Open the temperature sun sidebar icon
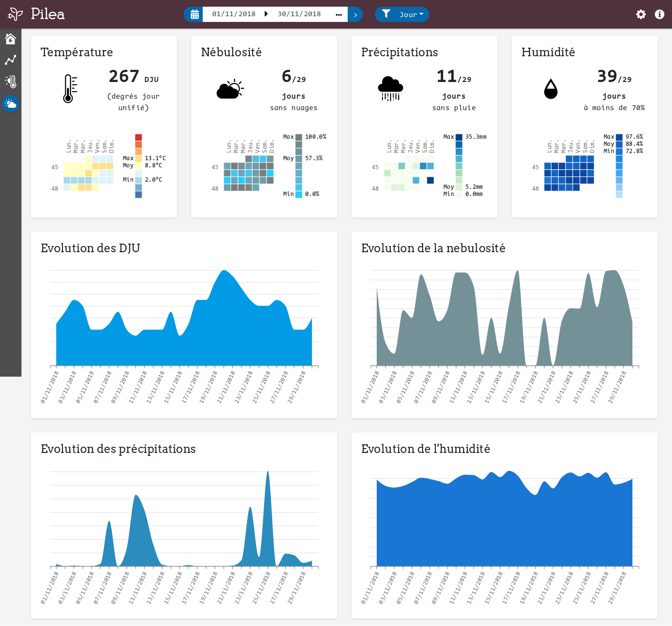 [10, 82]
